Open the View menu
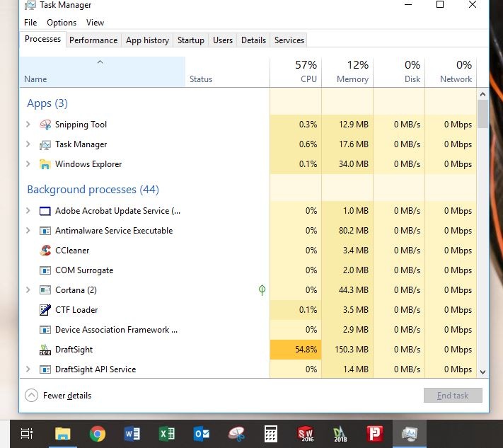 [95, 23]
